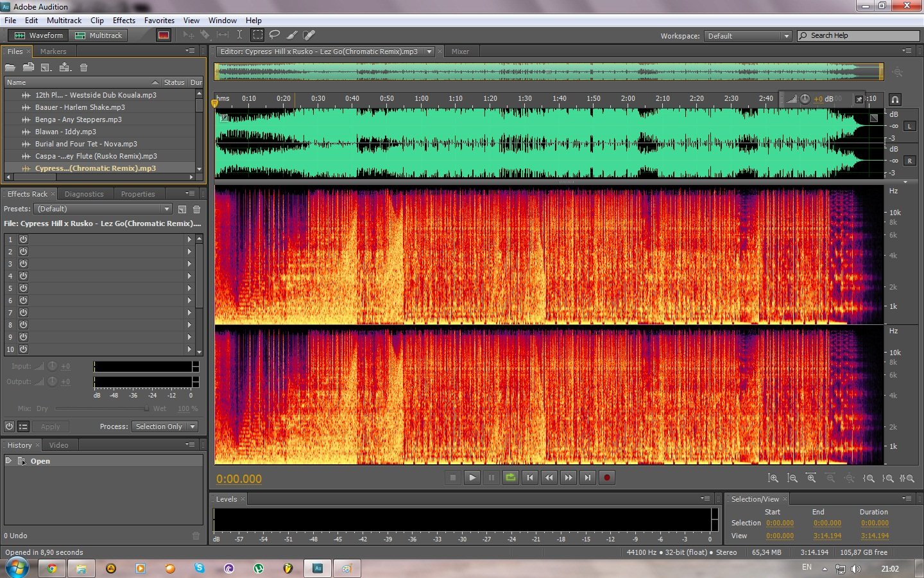Save effects rack preset icon

pos(182,209)
